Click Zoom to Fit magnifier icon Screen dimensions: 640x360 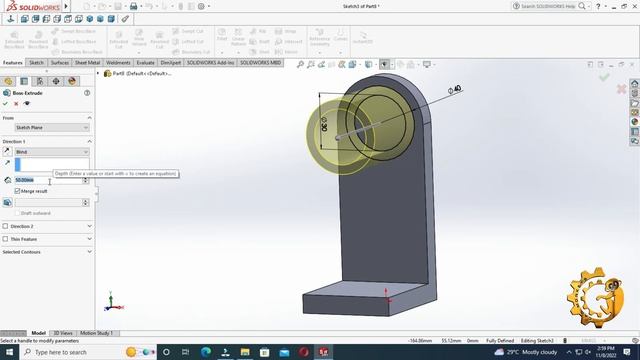coord(300,64)
